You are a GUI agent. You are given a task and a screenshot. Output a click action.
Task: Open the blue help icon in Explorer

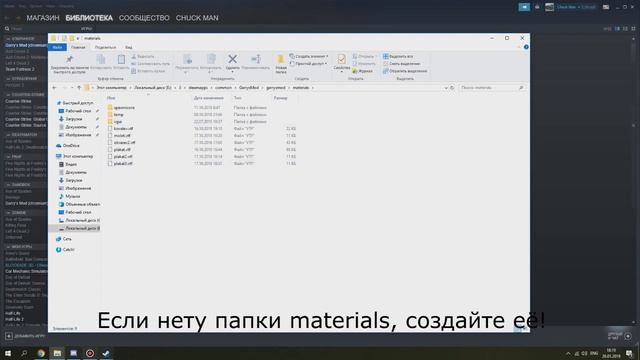pyautogui.click(x=526, y=47)
